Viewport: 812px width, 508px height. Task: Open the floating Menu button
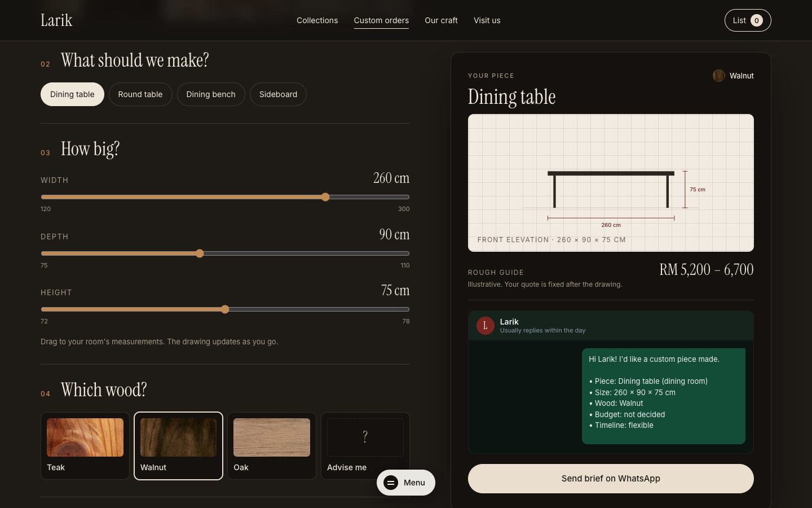[406, 483]
